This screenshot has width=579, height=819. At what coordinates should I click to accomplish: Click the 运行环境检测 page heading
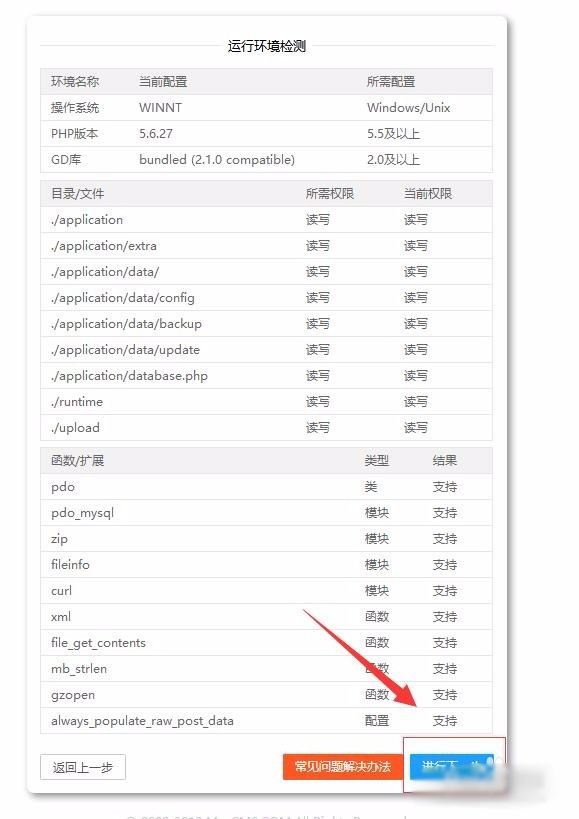pos(267,46)
